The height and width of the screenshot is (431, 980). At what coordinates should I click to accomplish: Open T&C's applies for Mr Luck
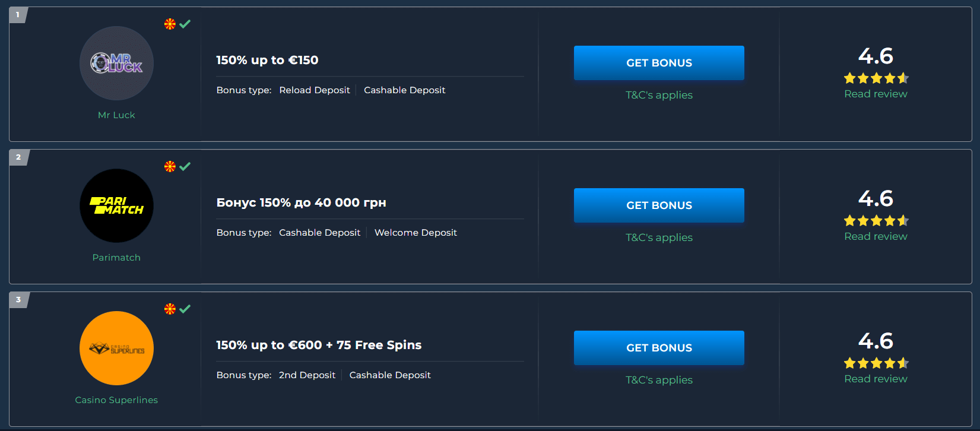(659, 95)
